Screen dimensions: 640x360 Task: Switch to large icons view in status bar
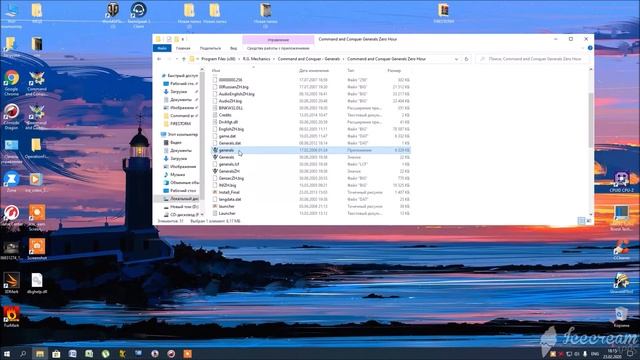(x=589, y=221)
